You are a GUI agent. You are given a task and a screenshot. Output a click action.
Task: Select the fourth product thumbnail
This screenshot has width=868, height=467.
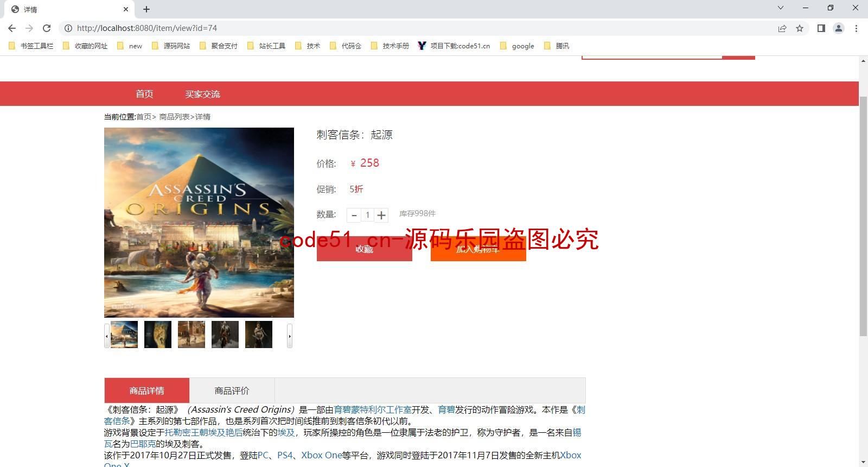point(225,335)
